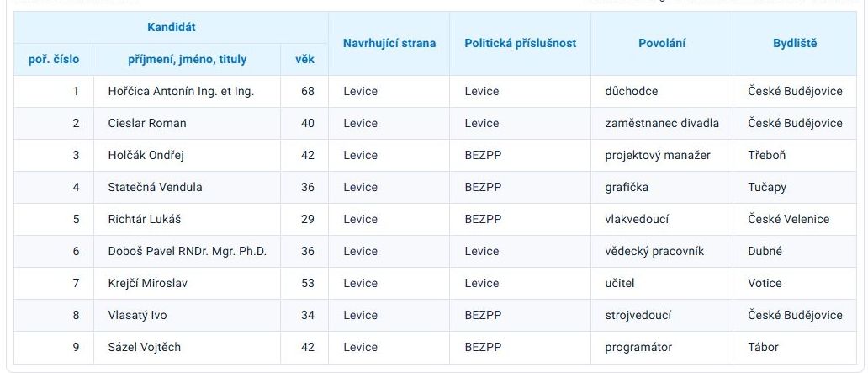Click the 'věk' column header
The image size is (868, 373).
click(x=304, y=60)
